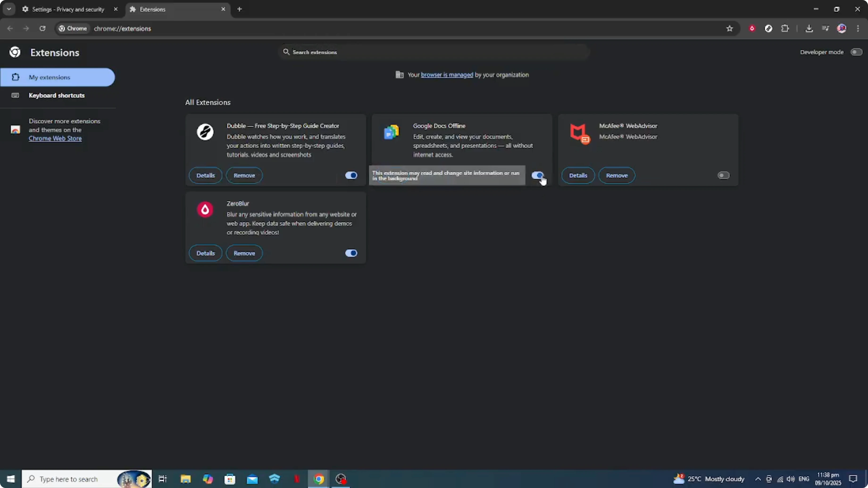Viewport: 868px width, 488px height.
Task: Open the Chrome profile avatar
Action: click(842, 29)
